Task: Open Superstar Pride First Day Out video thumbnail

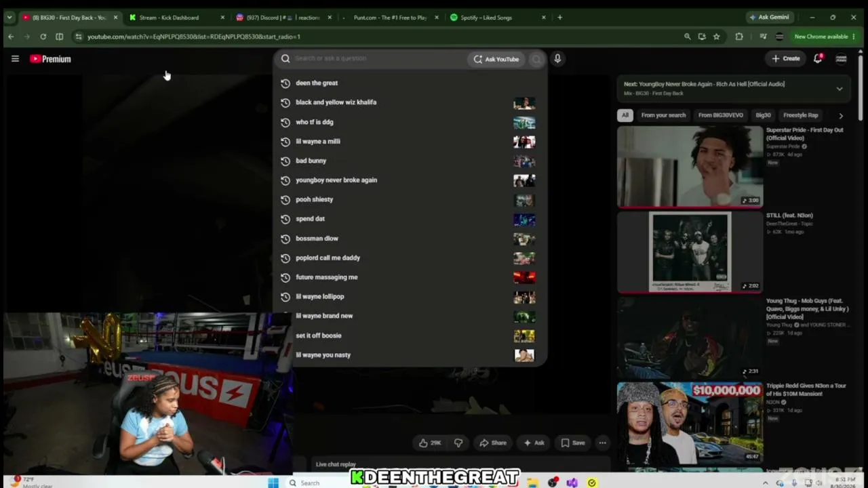Action: 690,167
